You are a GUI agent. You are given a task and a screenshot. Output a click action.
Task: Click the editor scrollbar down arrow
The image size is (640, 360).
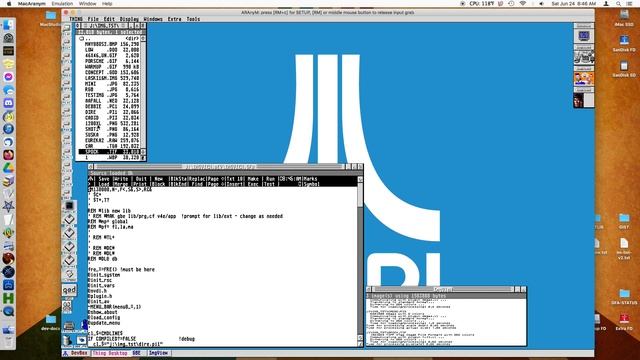pyautogui.click(x=360, y=338)
